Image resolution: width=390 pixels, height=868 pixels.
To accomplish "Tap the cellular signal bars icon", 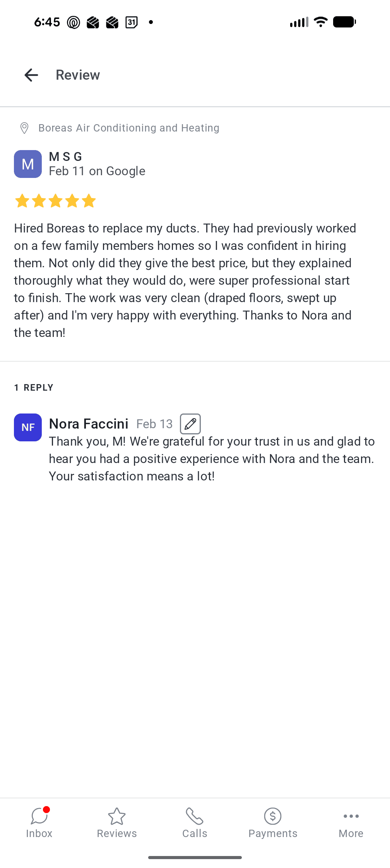I will pos(299,22).
